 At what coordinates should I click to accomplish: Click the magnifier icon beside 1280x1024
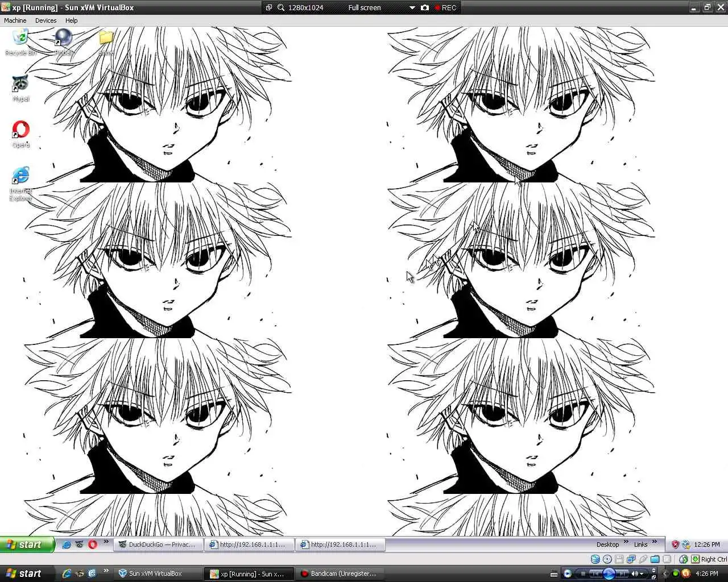[x=281, y=7]
